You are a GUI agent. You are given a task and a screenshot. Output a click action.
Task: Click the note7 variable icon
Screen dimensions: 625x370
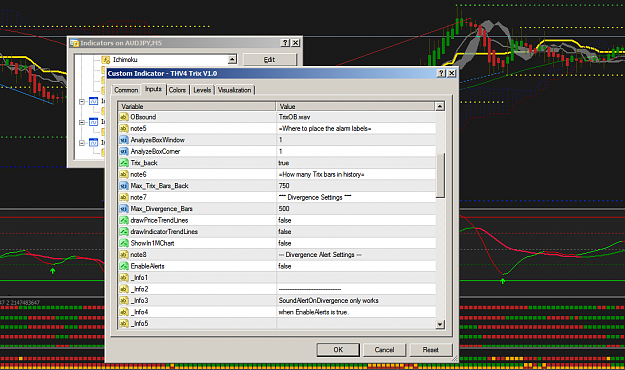[124, 197]
